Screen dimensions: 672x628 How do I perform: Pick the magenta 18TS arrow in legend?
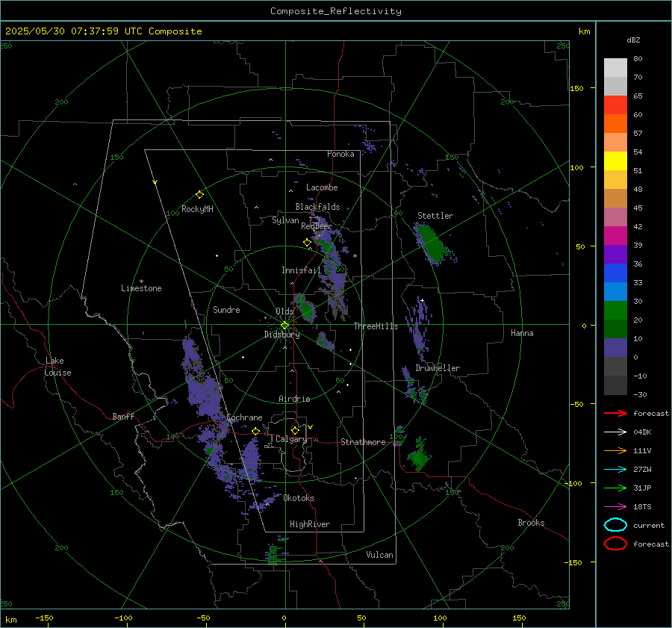coord(615,507)
